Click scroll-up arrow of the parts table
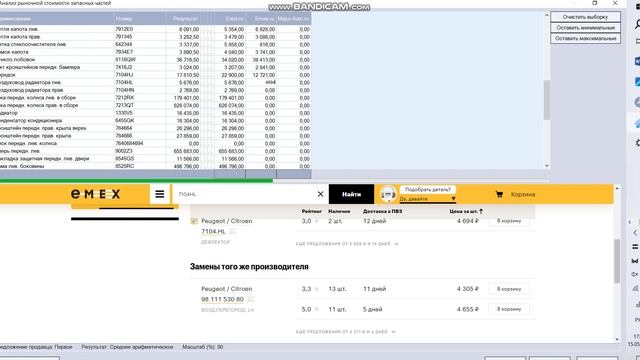Viewport: 640px width, 360px height. 547,15
